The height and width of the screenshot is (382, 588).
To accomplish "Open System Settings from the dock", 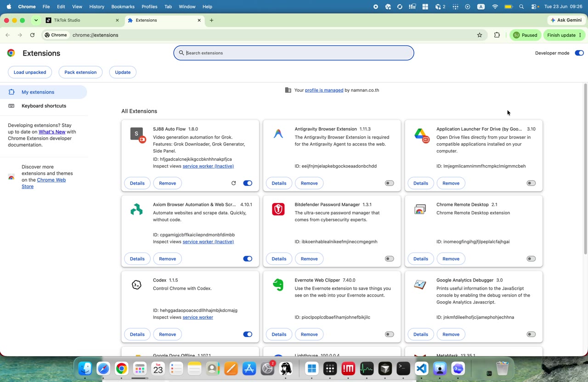I will tap(267, 368).
